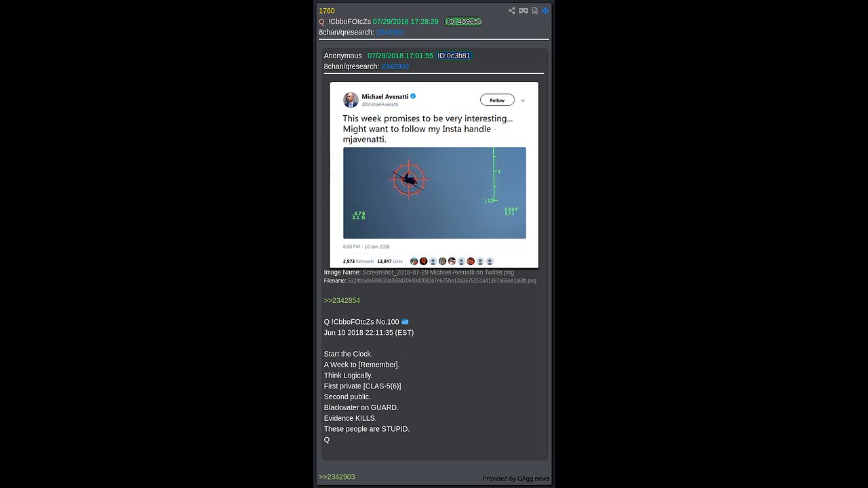Click the verified badge next to Michael Avenatti
Viewport: 868px width, 488px height.
click(x=413, y=97)
